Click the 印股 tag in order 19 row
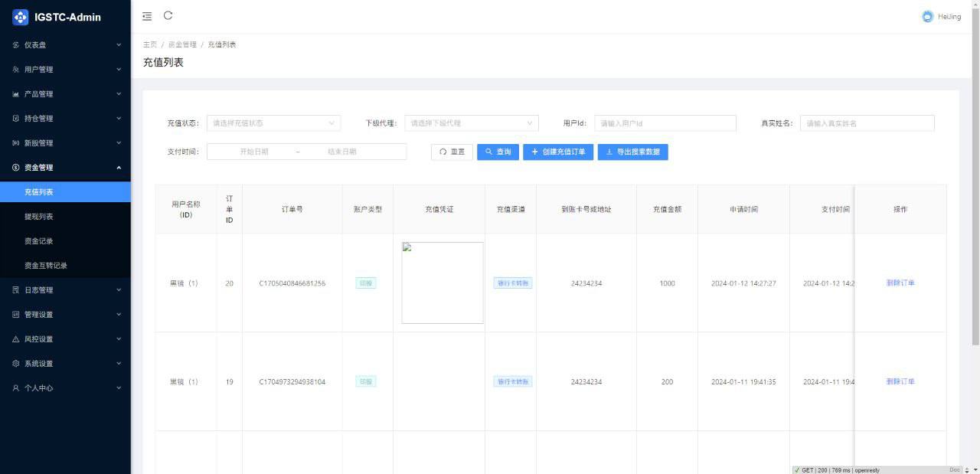980x474 pixels. pos(366,381)
